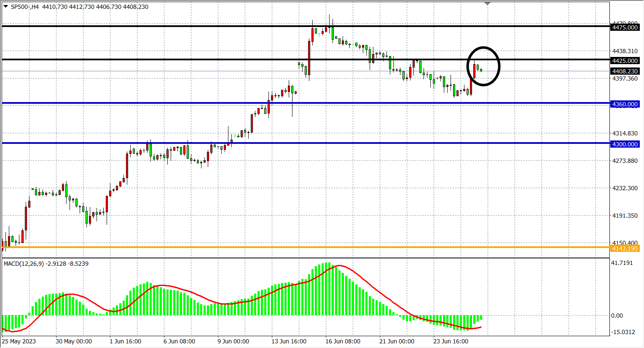Click the orange 4143.190 price label
Screen dimensions: 644x348
point(625,248)
